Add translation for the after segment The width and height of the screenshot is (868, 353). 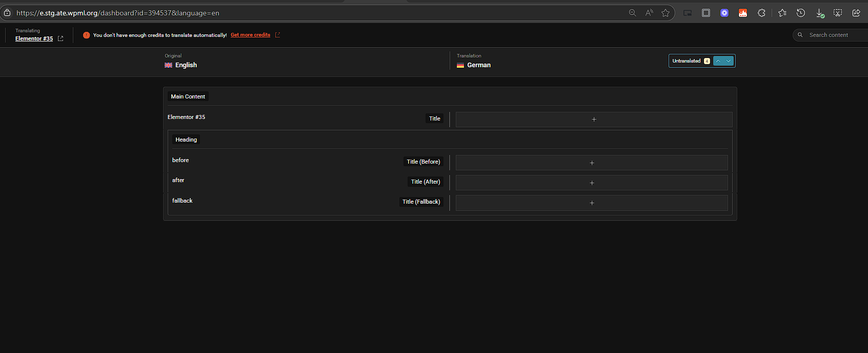pos(592,183)
